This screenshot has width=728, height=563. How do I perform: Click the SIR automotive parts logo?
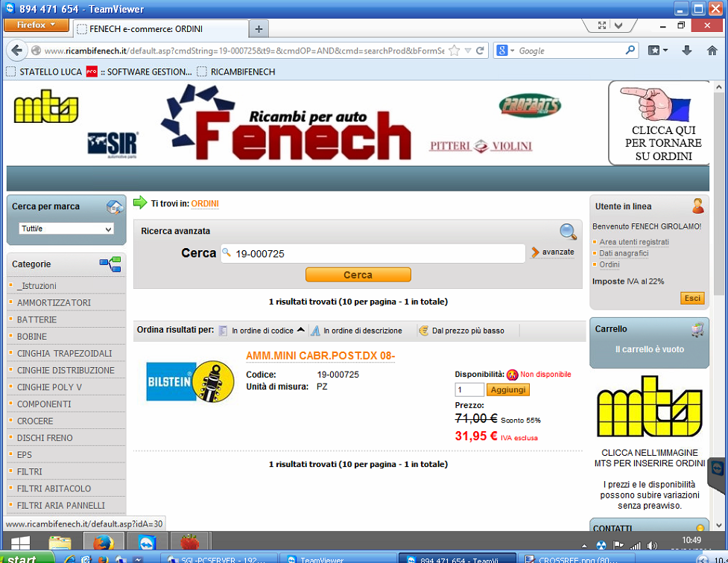click(113, 145)
